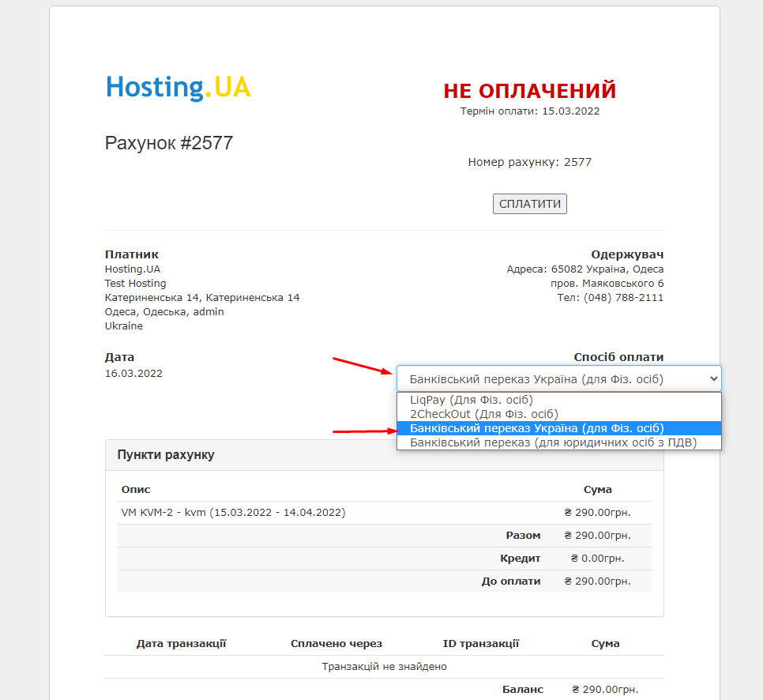The image size is (763, 700).
Task: Click ID транзакції column header
Action: [481, 644]
